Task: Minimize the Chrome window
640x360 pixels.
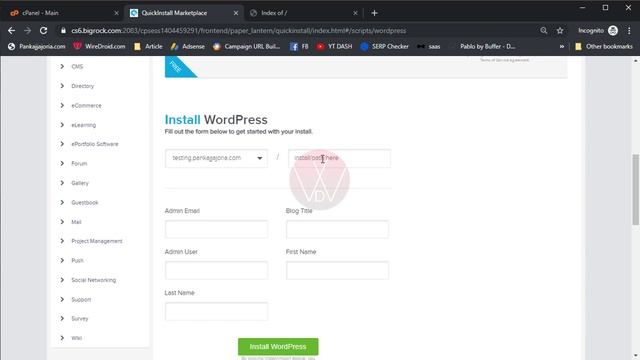Action: click(582, 8)
